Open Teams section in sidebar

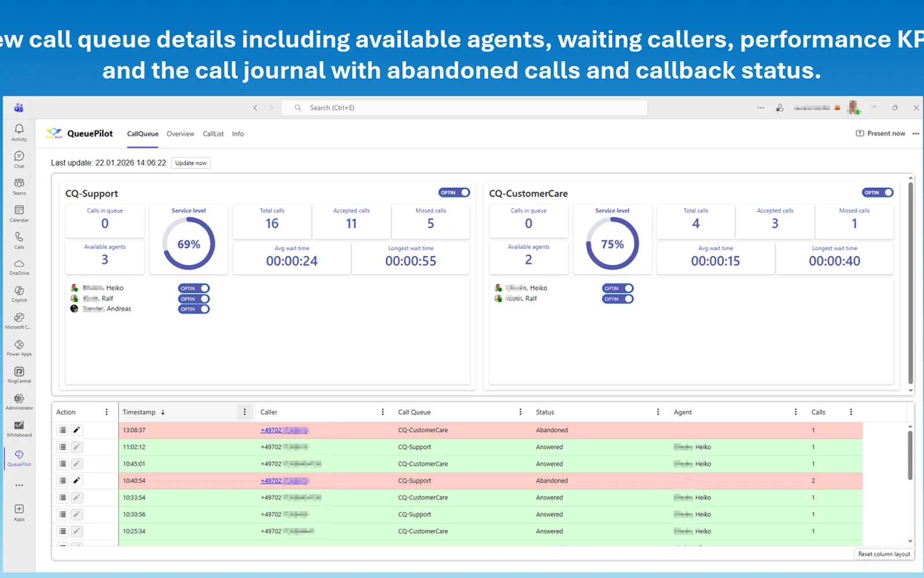[19, 186]
